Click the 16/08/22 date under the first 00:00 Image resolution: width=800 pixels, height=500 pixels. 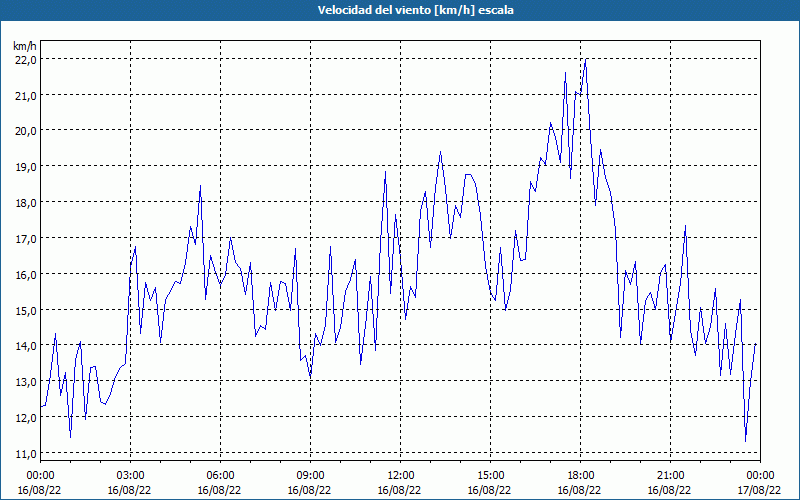point(40,490)
